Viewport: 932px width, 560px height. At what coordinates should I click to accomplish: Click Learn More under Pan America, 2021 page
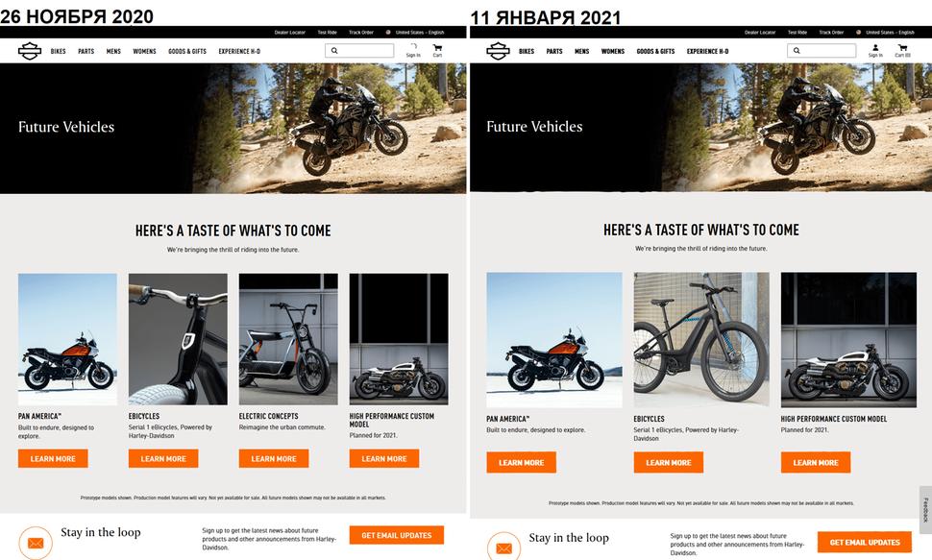tap(522, 462)
